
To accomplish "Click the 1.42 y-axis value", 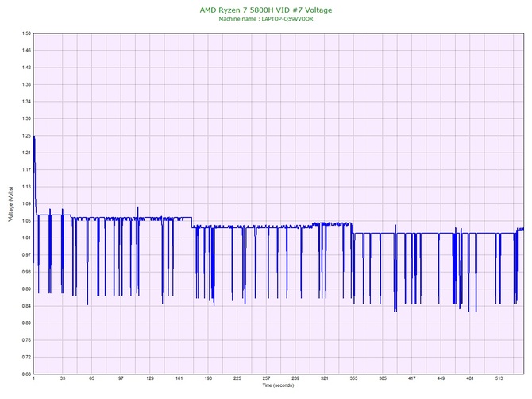I will 26,68.
